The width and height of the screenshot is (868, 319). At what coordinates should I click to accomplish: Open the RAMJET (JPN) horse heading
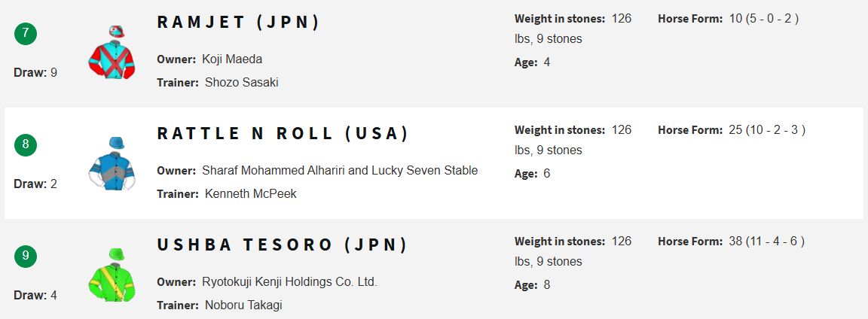coord(238,22)
